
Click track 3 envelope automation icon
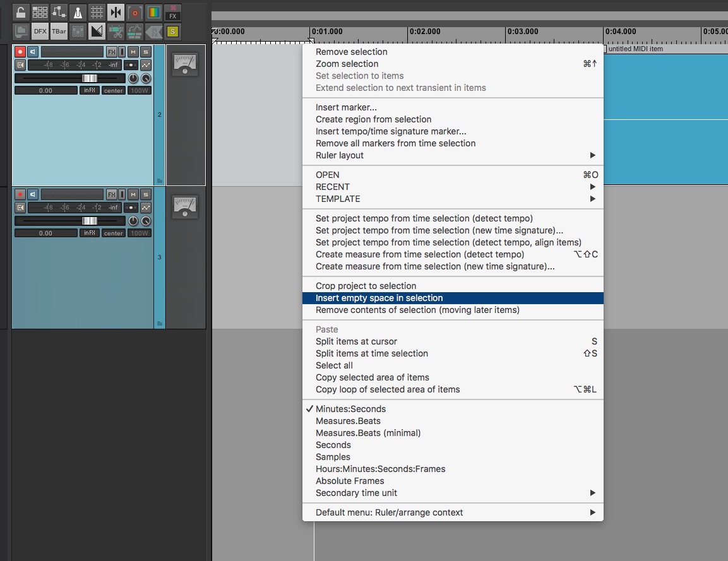[146, 208]
